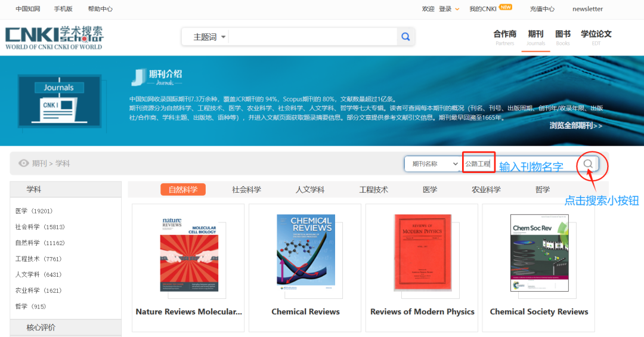Open the Nature Reviews Molecular cover thumbnail
Screen dimensions: 644x337
pyautogui.click(x=190, y=253)
